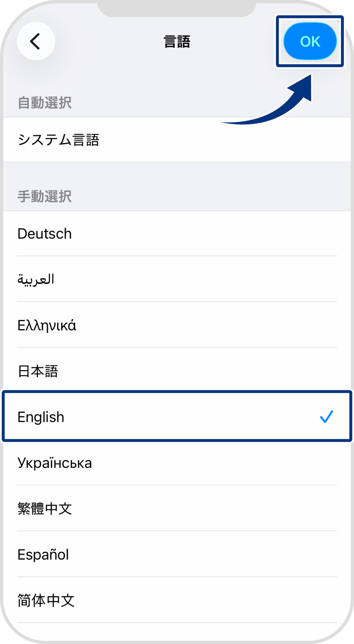Select English in the language list
The height and width of the screenshot is (644, 354).
[x=41, y=417]
